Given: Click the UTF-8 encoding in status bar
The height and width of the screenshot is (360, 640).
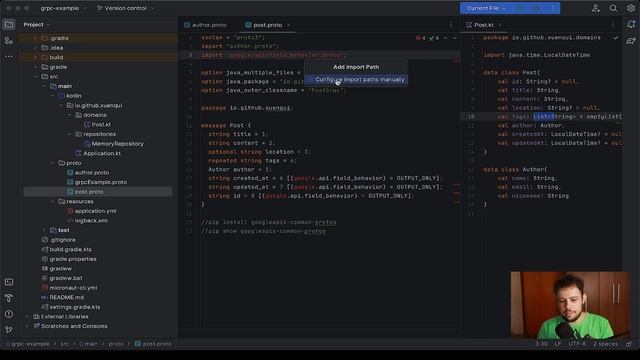Looking at the screenshot, I should (x=577, y=344).
